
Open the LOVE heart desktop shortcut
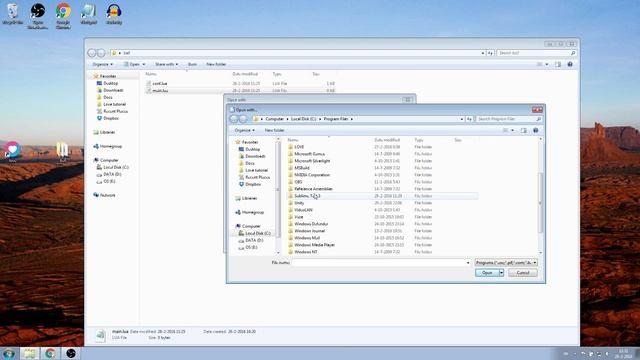tap(12, 151)
